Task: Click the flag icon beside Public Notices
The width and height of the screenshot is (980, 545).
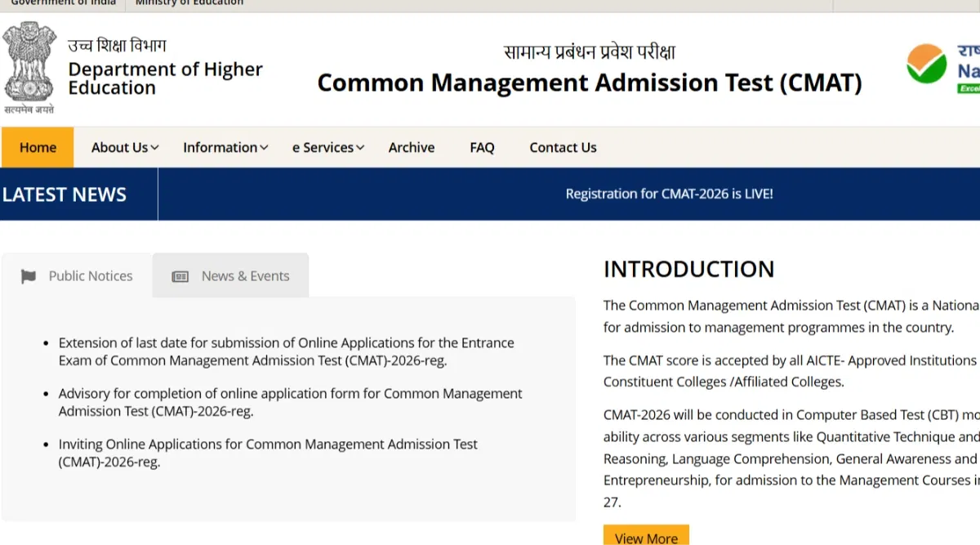Action: [x=29, y=276]
